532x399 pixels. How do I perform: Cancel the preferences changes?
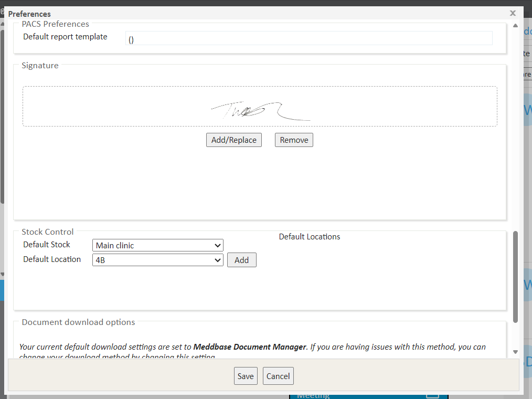(278, 376)
